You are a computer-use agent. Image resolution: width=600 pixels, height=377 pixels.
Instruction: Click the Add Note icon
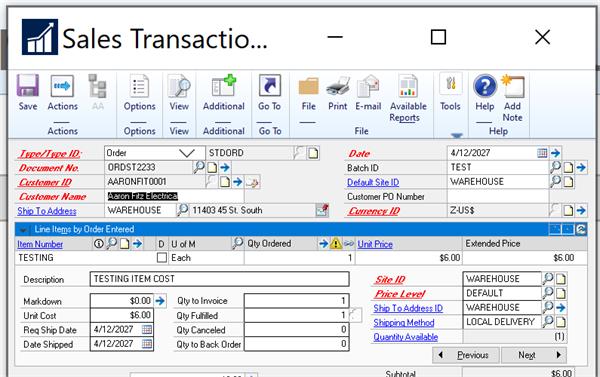(x=512, y=98)
